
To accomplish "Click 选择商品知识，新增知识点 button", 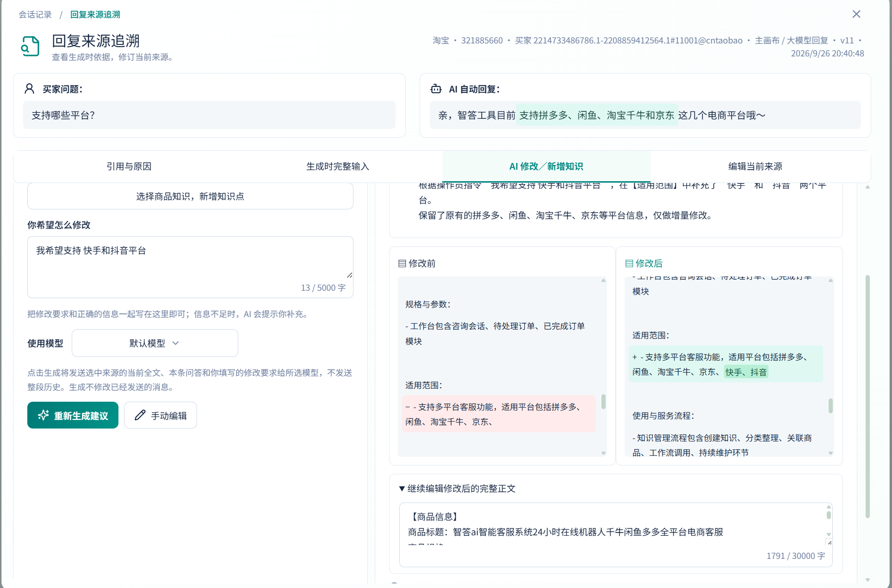I will pyautogui.click(x=190, y=196).
